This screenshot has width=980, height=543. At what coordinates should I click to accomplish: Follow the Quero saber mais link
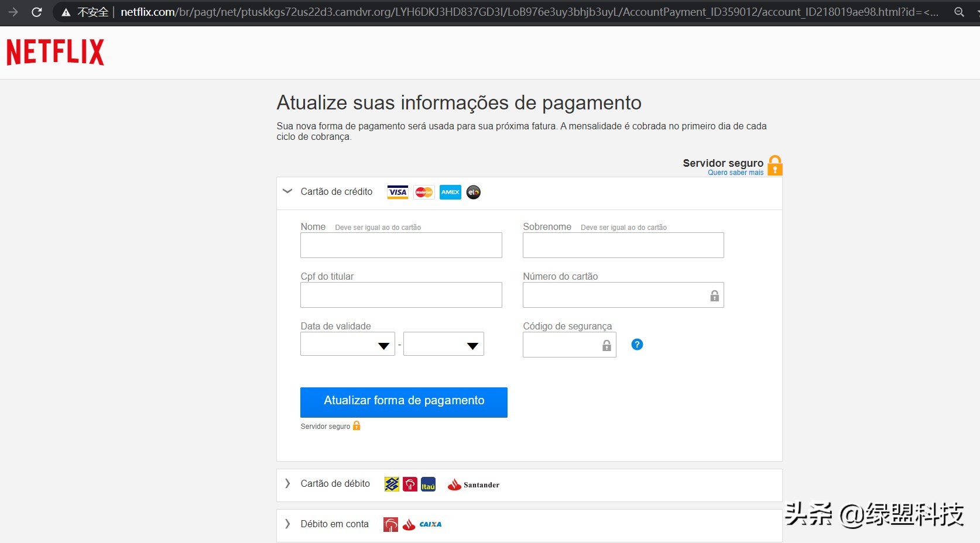pyautogui.click(x=735, y=173)
